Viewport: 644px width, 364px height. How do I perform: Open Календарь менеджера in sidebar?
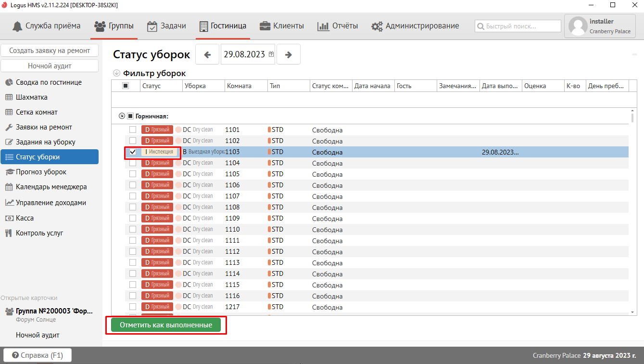point(51,187)
